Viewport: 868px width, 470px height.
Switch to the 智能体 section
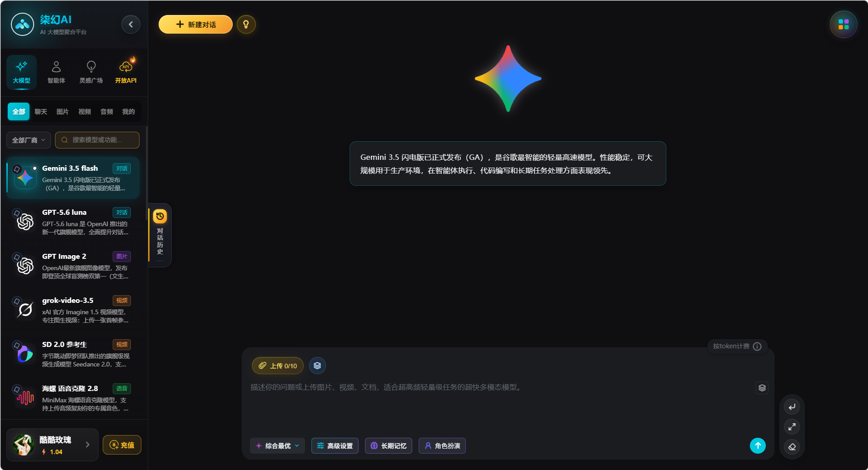pos(56,72)
